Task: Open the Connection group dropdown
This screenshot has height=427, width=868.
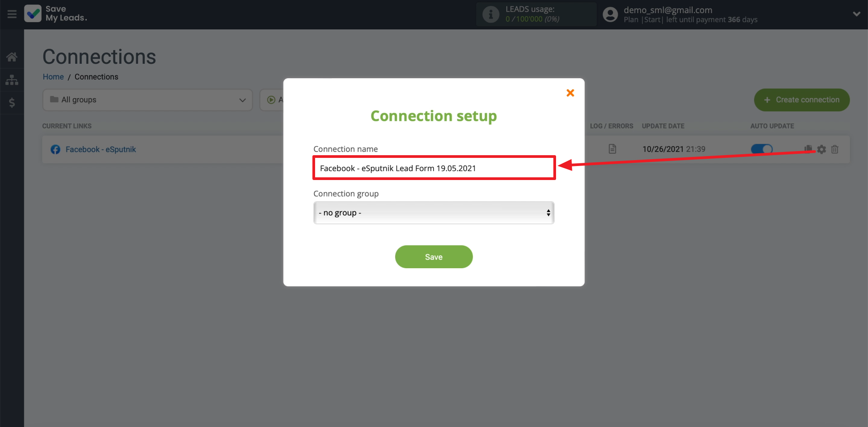Action: [x=434, y=213]
